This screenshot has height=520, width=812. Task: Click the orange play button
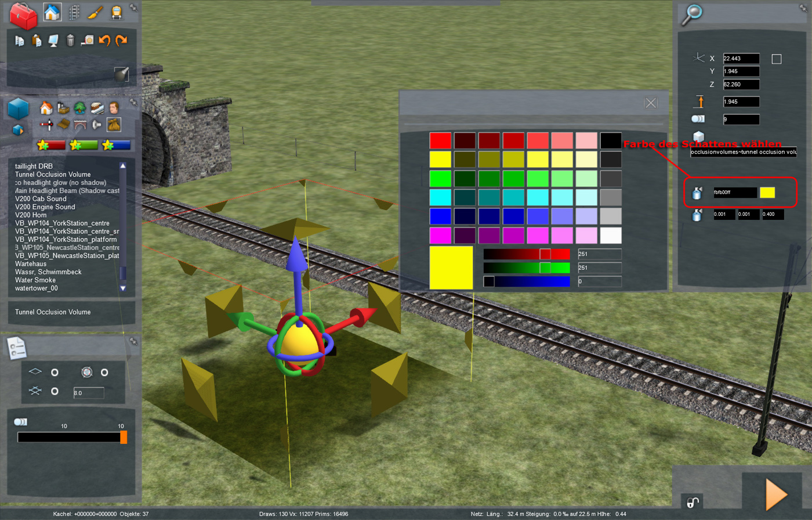click(x=776, y=494)
